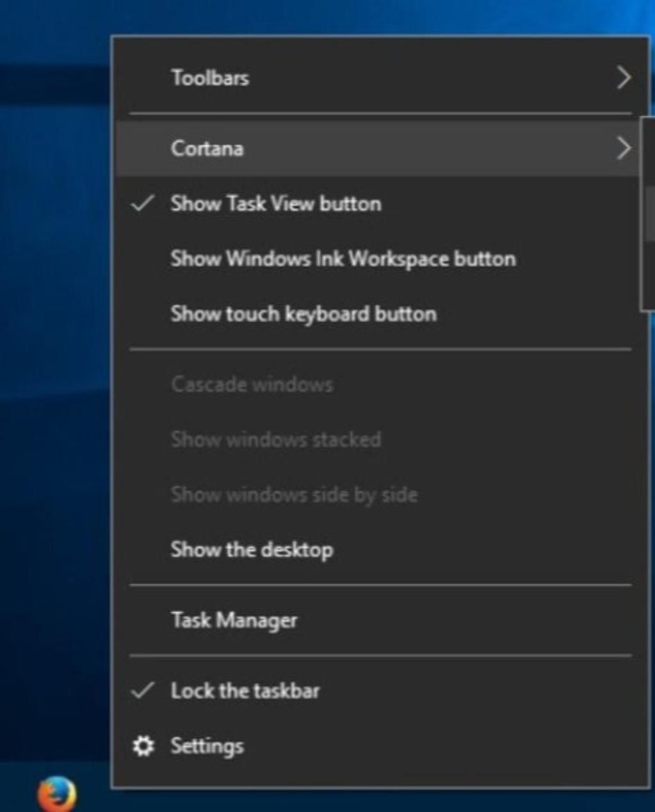Click the checkmark beside Show Task View button
Image resolution: width=655 pixels, height=812 pixels.
pos(143,203)
